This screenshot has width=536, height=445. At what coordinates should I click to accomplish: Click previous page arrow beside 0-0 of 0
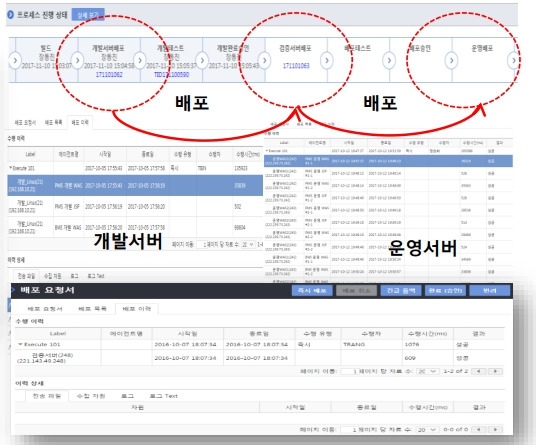click(x=479, y=430)
